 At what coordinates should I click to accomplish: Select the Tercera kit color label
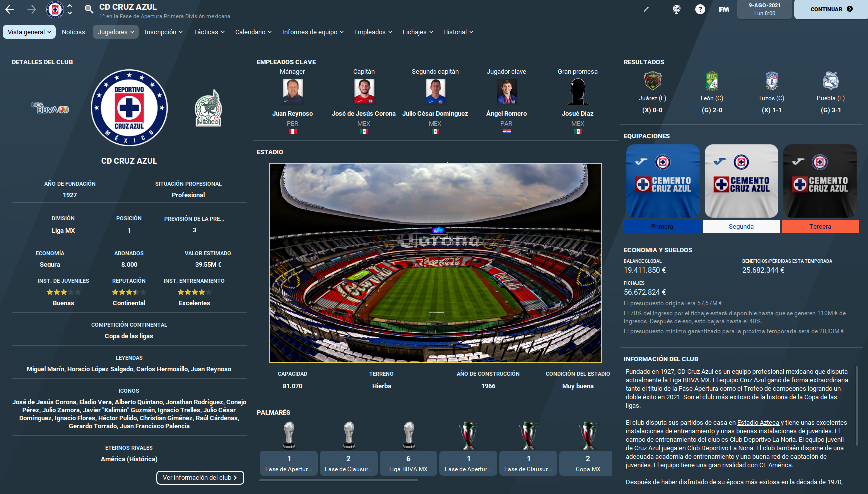tap(820, 226)
